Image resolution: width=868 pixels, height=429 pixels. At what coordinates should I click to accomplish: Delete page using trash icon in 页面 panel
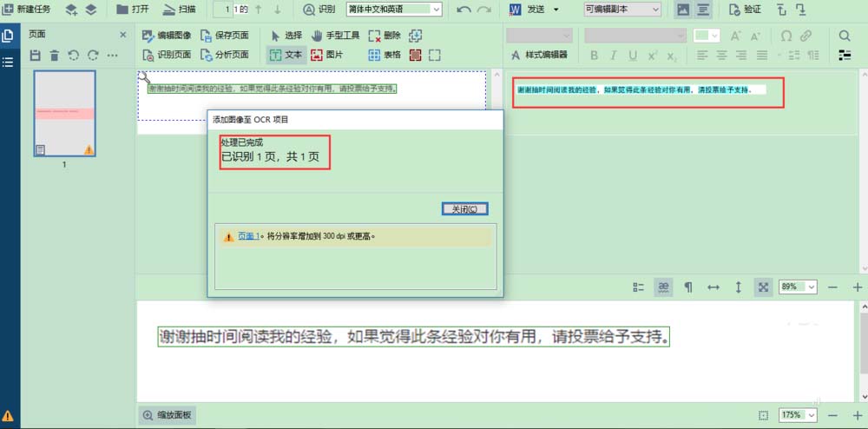55,56
